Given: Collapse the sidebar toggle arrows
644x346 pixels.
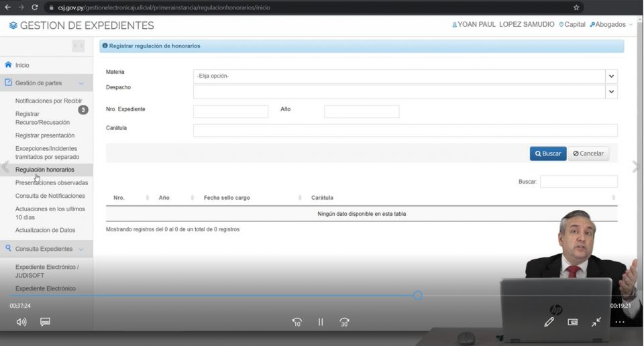Looking at the screenshot, I should click(78, 46).
